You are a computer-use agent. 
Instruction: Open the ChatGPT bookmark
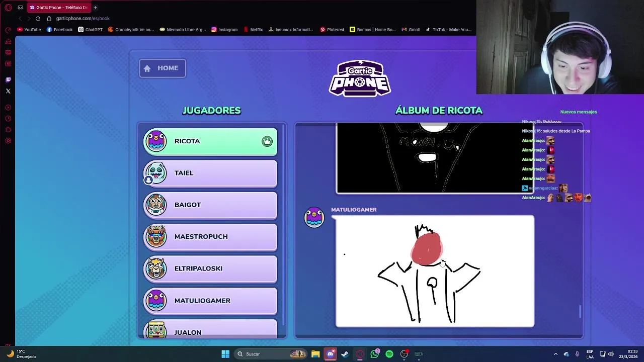pyautogui.click(x=90, y=30)
